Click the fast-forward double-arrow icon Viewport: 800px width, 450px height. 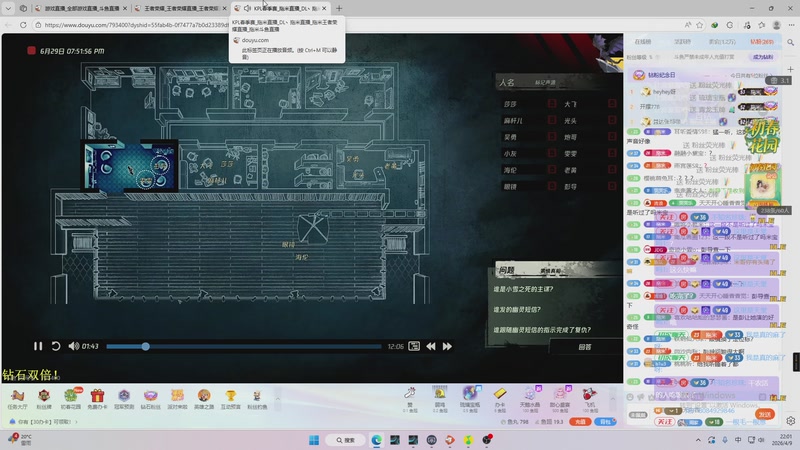tap(447, 346)
